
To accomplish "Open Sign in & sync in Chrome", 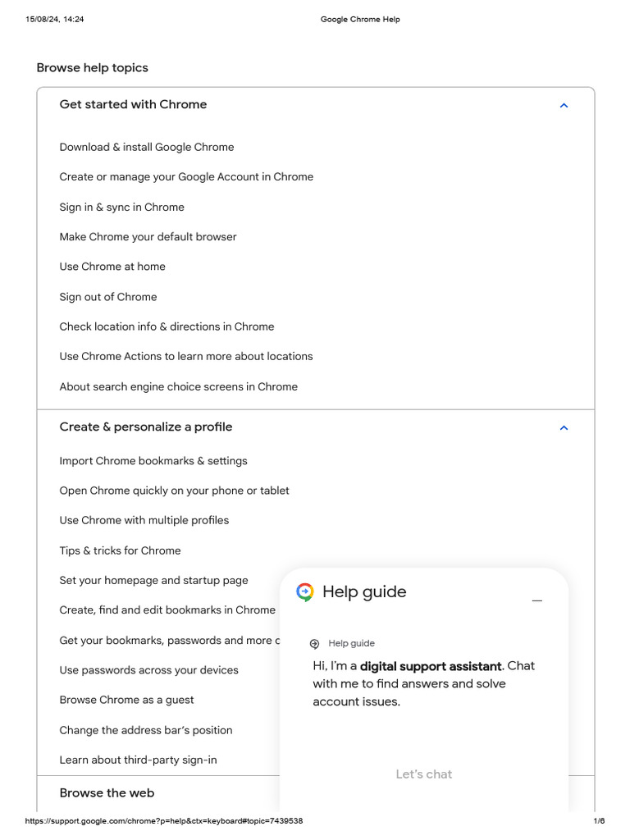I will 121,208.
